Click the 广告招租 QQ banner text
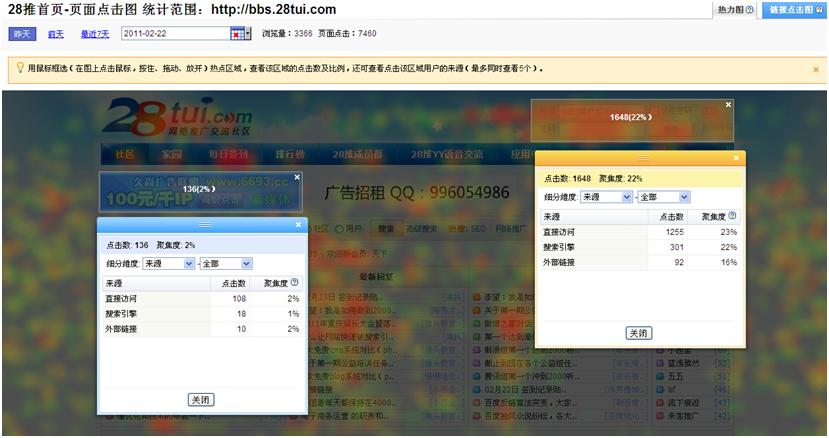The width and height of the screenshot is (829, 438). click(417, 192)
